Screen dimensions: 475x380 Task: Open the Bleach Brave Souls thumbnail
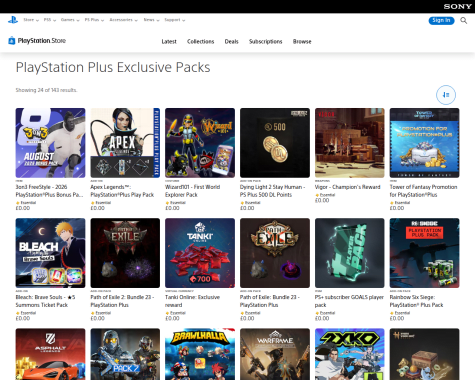point(50,253)
